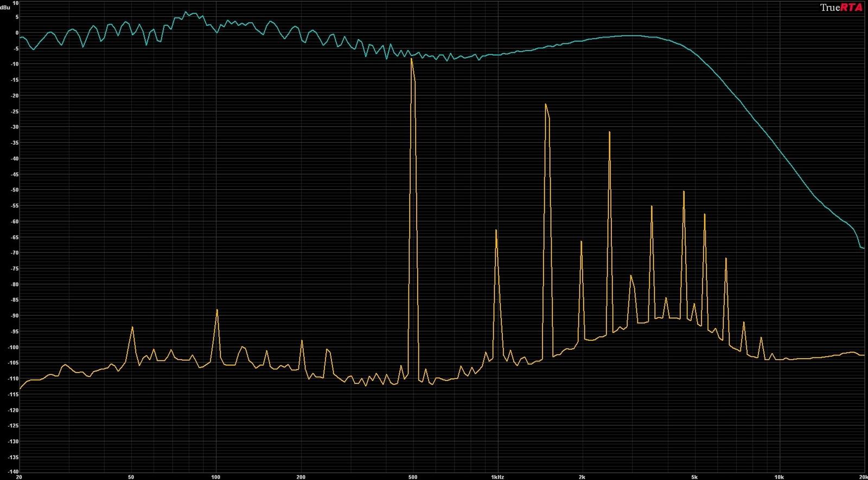Click the orange peak tip at 100 Hz

pyautogui.click(x=217, y=310)
